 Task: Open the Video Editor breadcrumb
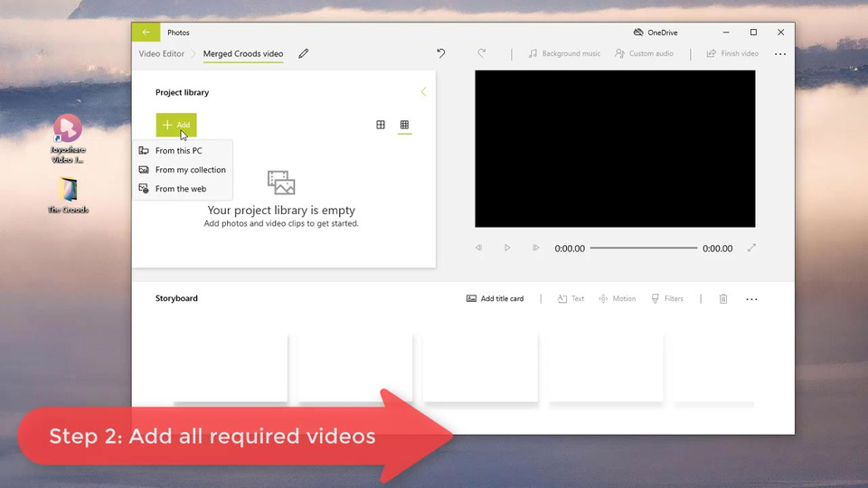tap(161, 53)
